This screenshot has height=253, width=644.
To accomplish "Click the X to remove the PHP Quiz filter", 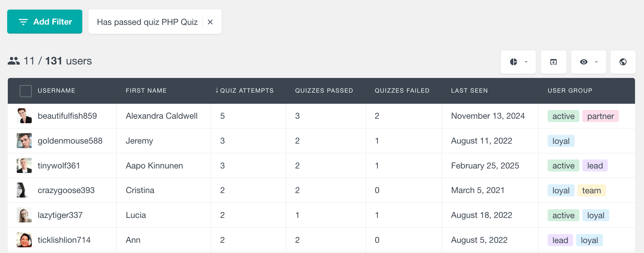I will (x=211, y=22).
